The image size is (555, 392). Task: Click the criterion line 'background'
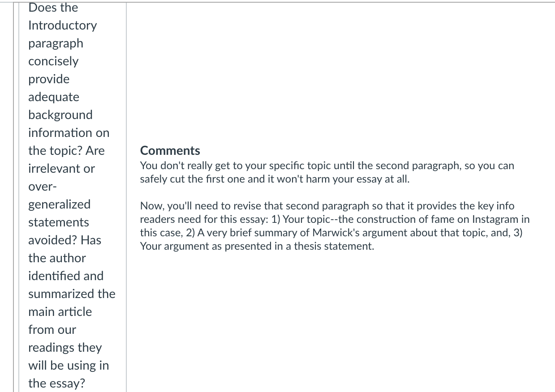click(60, 115)
